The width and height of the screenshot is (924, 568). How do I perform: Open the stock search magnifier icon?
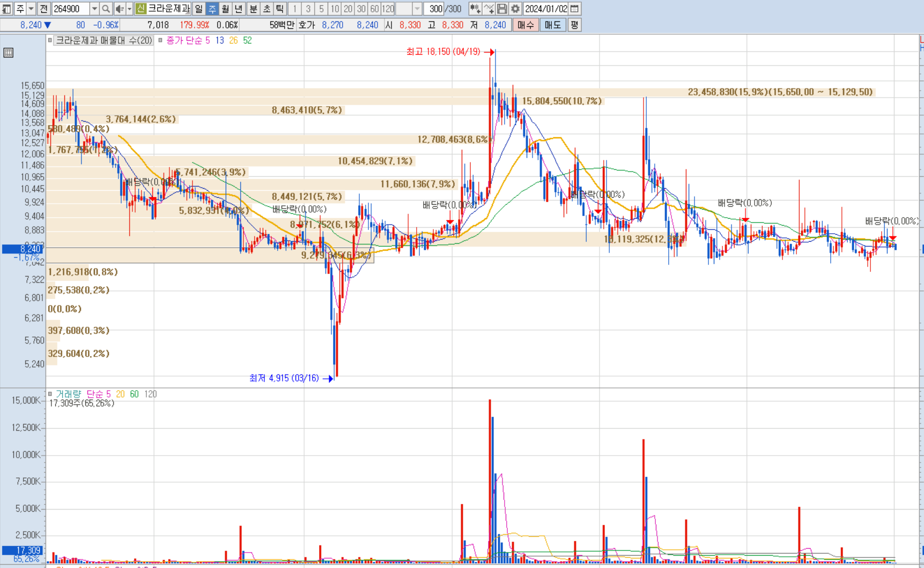pyautogui.click(x=106, y=9)
